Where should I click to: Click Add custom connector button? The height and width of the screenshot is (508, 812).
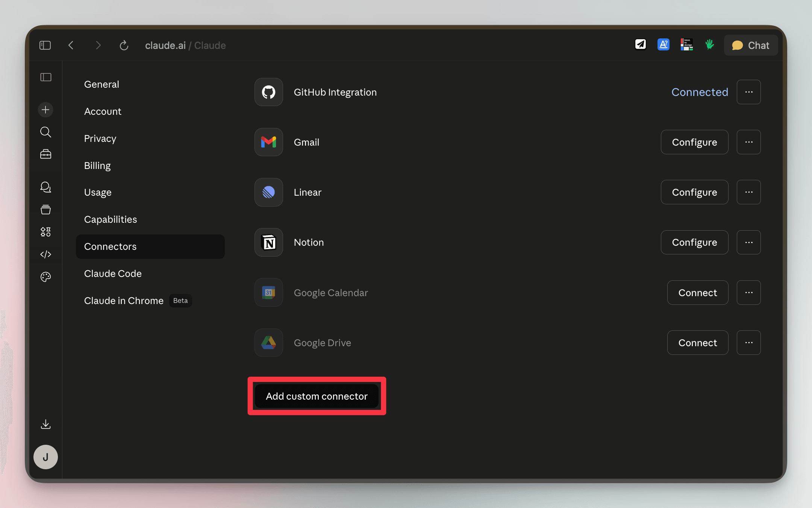tap(317, 396)
